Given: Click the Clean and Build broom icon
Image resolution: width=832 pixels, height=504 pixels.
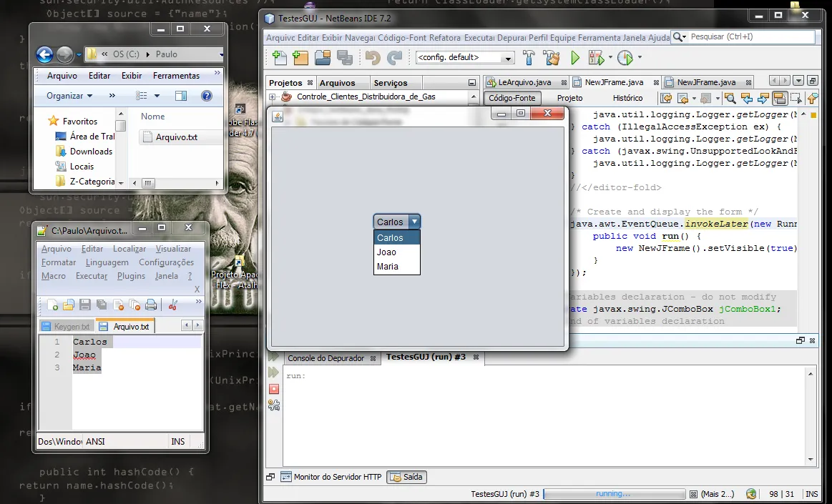Looking at the screenshot, I should point(551,58).
